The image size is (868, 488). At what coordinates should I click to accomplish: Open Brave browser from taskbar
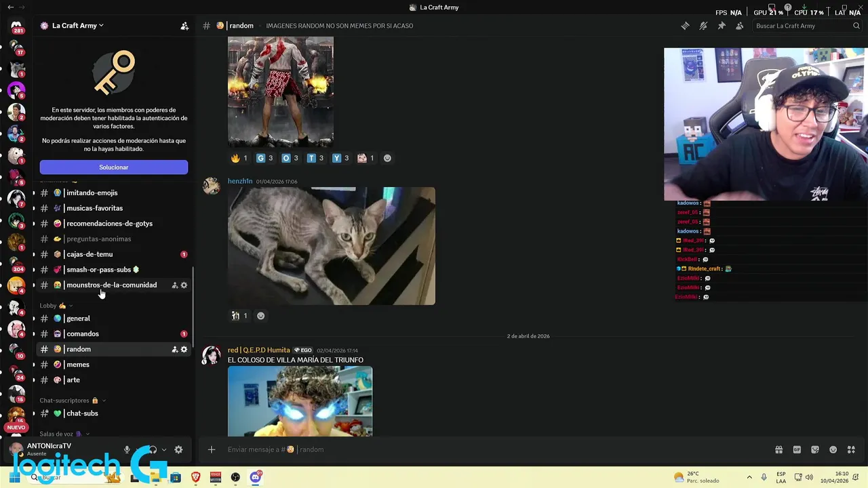(196, 477)
